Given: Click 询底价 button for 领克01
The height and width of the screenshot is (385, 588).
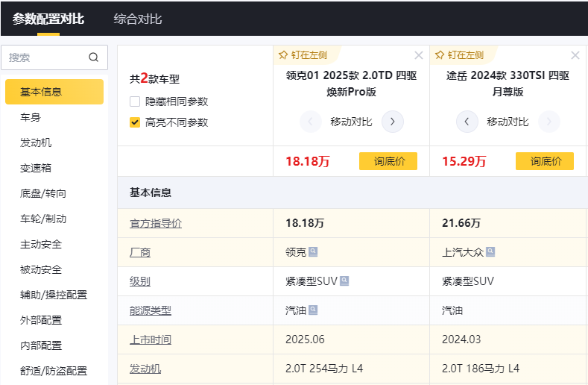Looking at the screenshot, I should pyautogui.click(x=388, y=161).
